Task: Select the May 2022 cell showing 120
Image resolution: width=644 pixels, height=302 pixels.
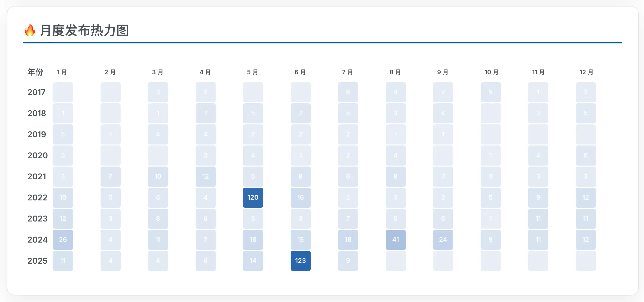Action: 253,197
